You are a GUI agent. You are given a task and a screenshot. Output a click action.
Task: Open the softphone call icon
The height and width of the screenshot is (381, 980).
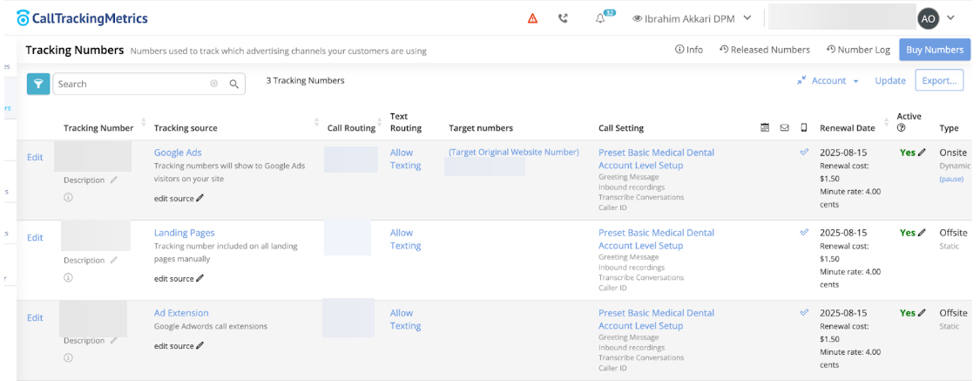[x=564, y=18]
